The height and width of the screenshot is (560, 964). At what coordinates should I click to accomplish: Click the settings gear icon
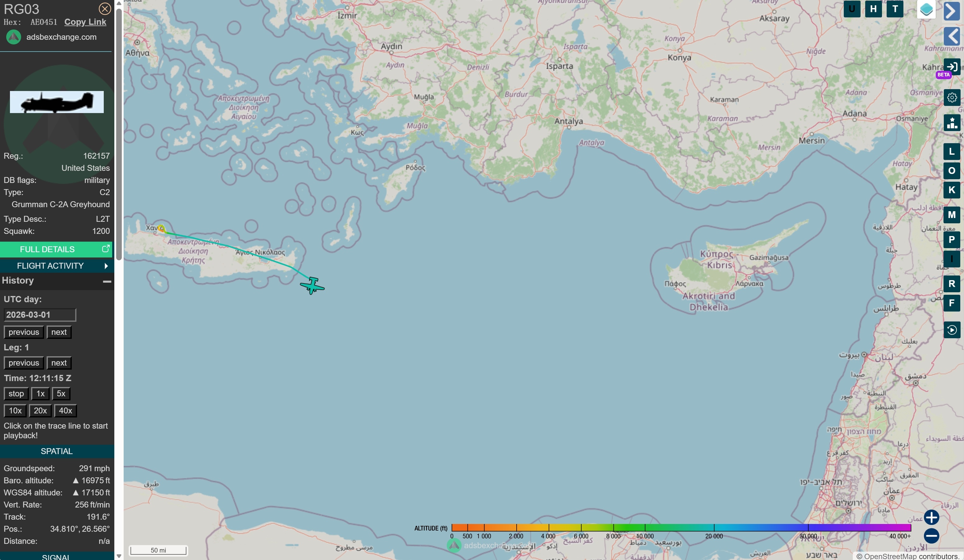click(x=952, y=98)
